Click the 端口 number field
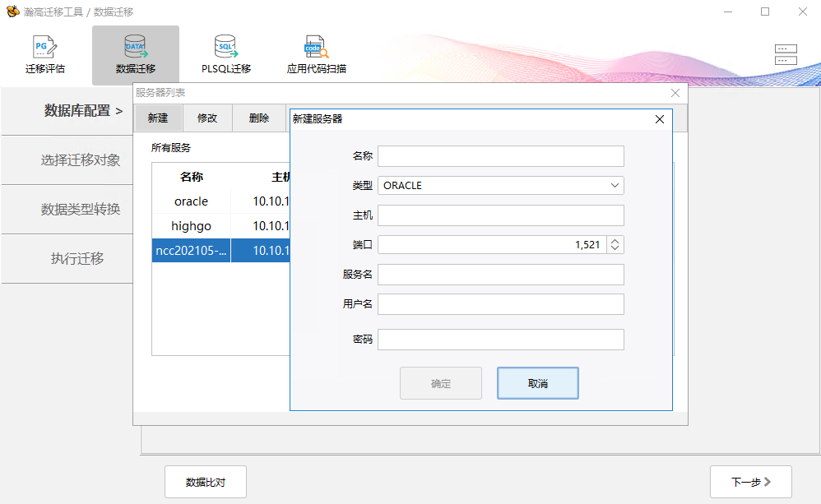 click(492, 244)
